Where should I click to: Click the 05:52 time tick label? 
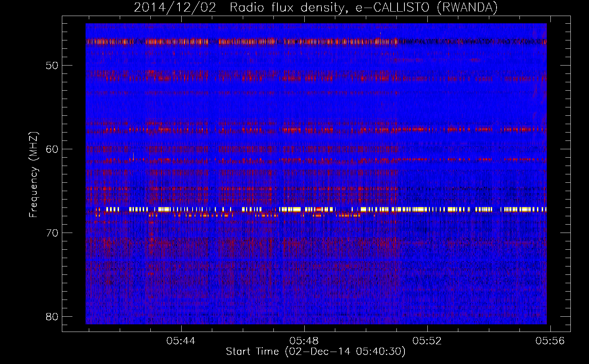coord(427,341)
